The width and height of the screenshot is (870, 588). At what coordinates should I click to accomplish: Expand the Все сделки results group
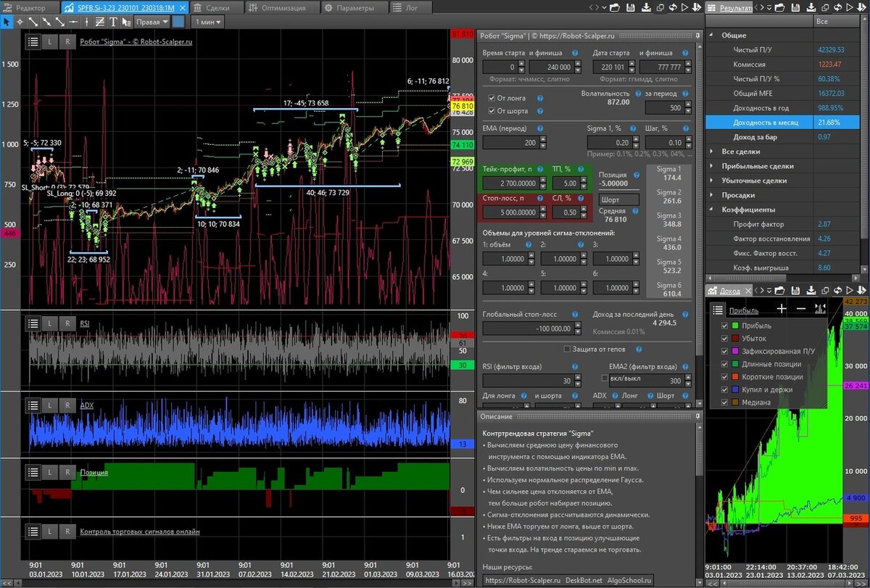[x=711, y=152]
